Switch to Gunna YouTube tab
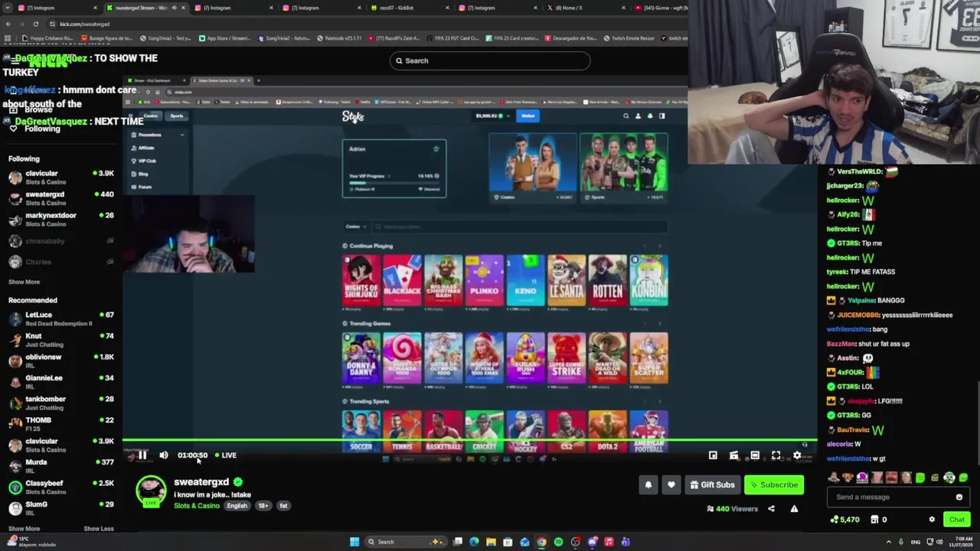This screenshot has width=980, height=551. (660, 8)
